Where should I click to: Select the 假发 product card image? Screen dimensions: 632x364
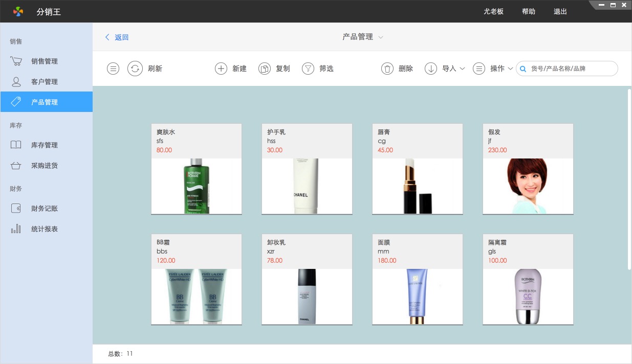(x=528, y=186)
